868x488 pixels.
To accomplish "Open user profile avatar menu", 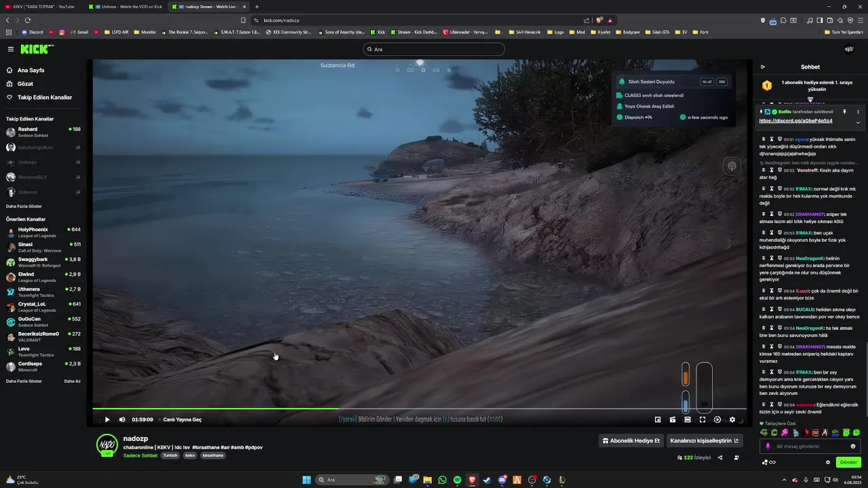I will tap(849, 49).
